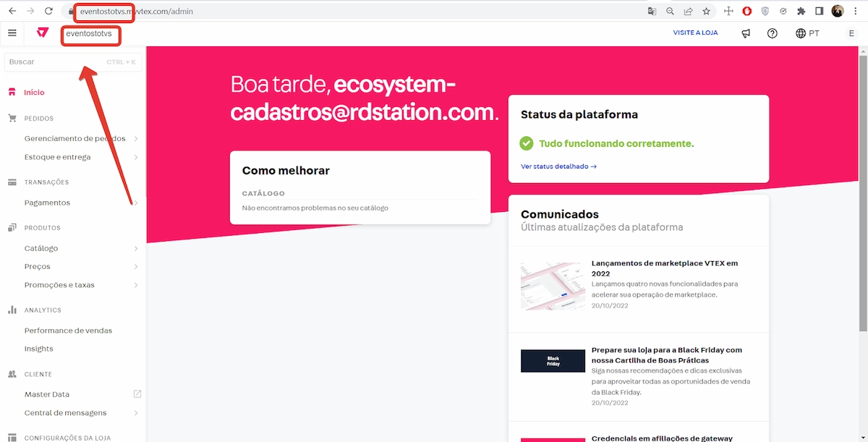Image resolution: width=868 pixels, height=442 pixels.
Task: Reload the page
Action: [x=49, y=11]
